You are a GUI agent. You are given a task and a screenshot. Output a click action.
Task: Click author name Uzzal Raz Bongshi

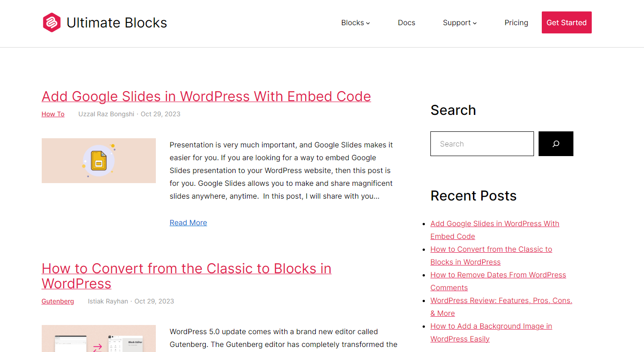click(x=106, y=114)
